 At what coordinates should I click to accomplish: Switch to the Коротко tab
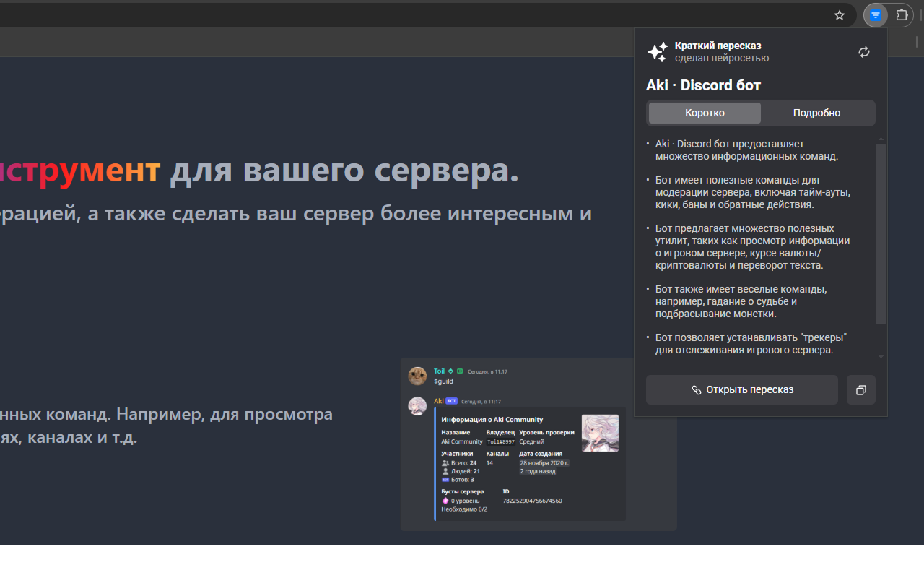click(705, 113)
